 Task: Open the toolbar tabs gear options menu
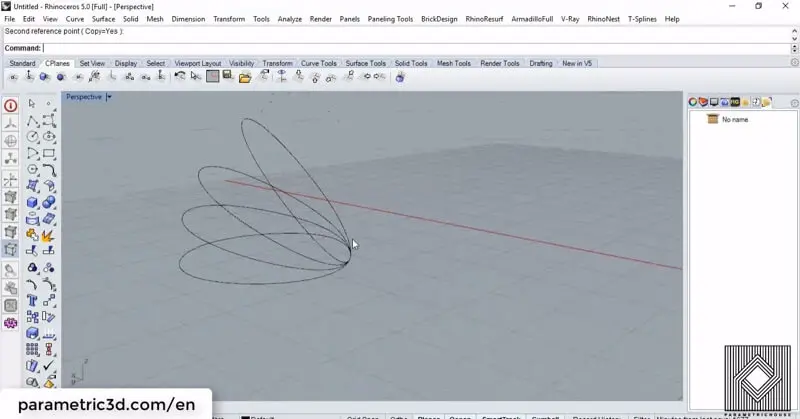pyautogui.click(x=794, y=64)
